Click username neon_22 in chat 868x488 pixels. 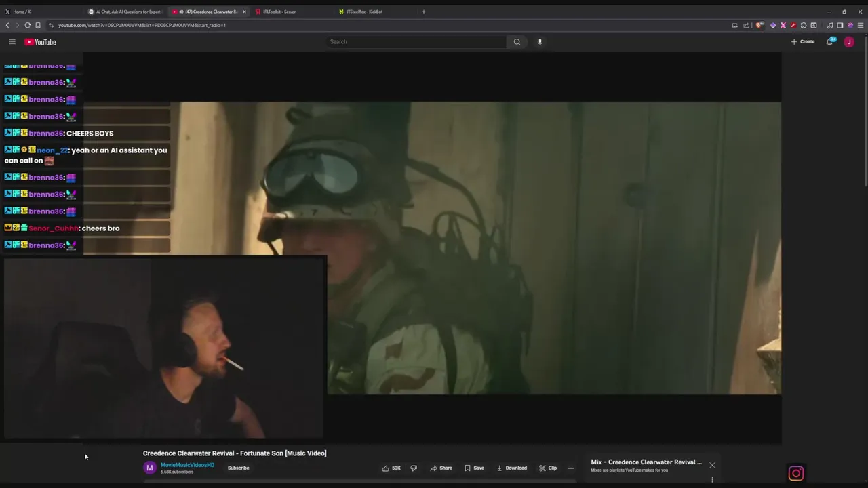(x=52, y=150)
